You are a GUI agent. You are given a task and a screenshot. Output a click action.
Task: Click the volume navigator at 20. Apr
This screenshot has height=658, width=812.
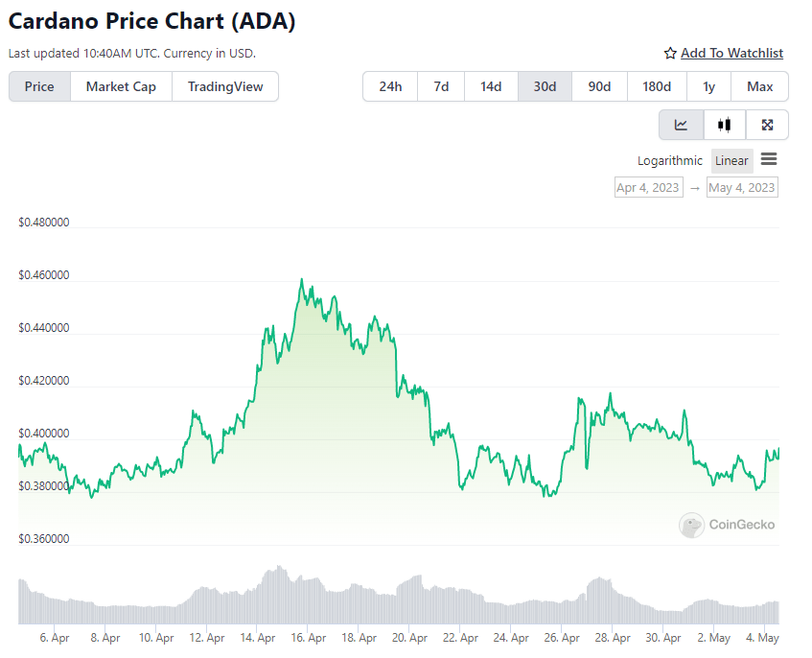409,599
